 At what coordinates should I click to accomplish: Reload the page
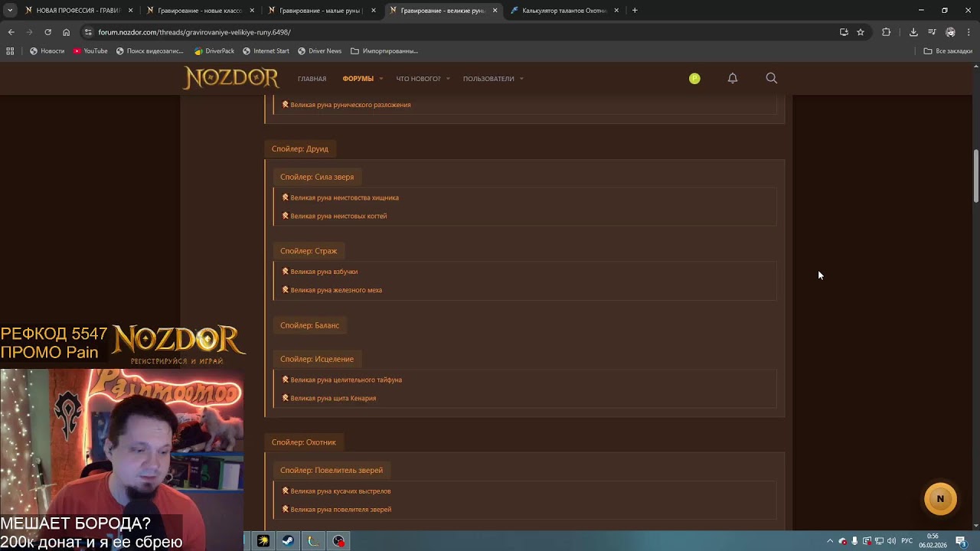click(47, 32)
